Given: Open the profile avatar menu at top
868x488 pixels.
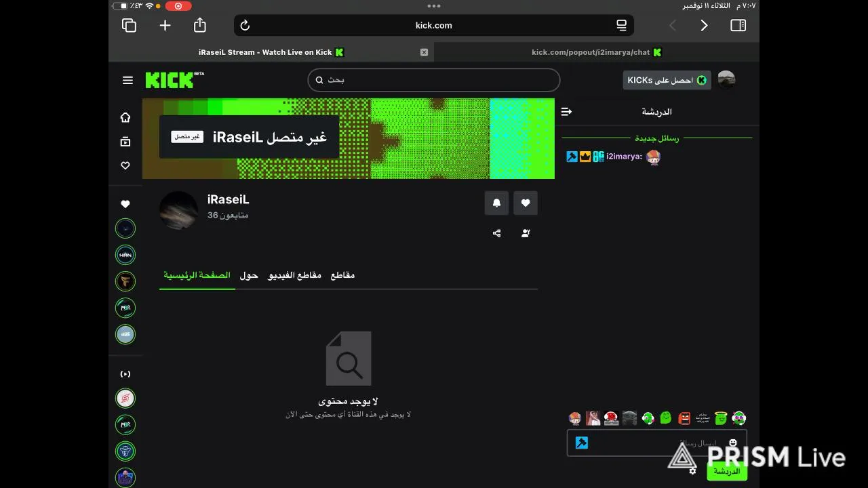Looking at the screenshot, I should tap(726, 80).
